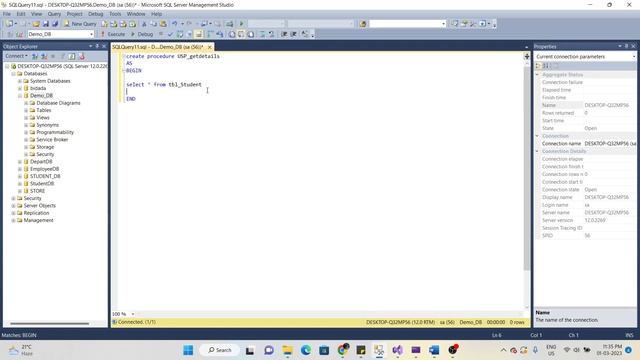
Task: Expand the System Databases node
Action: tap(20, 81)
